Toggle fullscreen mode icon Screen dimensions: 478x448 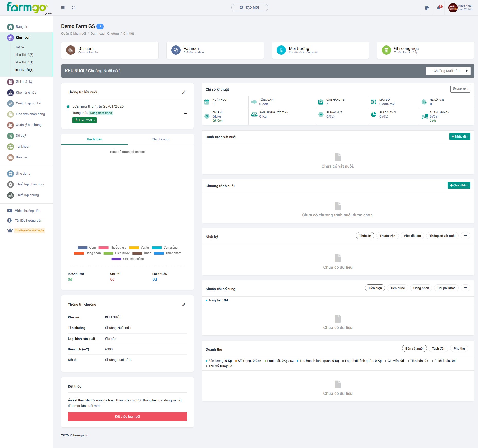click(x=74, y=8)
